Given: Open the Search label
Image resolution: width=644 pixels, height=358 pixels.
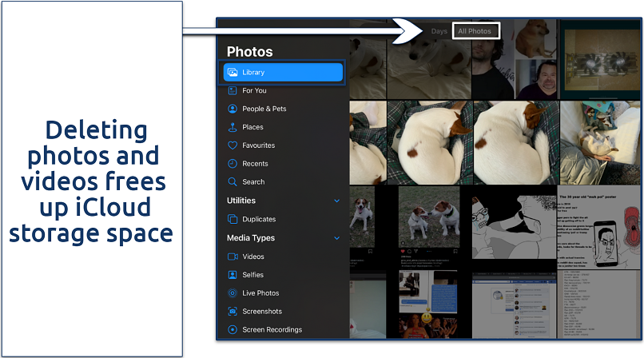Looking at the screenshot, I should pos(253,182).
